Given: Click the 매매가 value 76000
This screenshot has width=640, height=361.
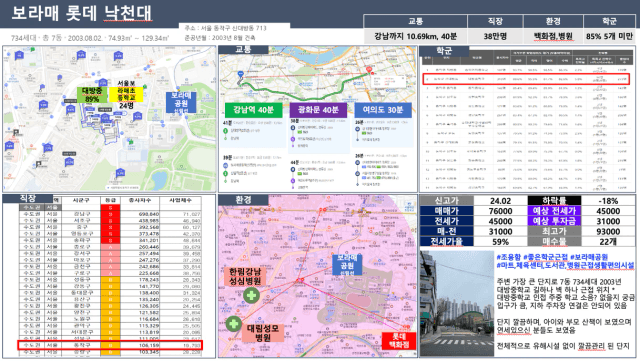Looking at the screenshot, I should tap(500, 211).
